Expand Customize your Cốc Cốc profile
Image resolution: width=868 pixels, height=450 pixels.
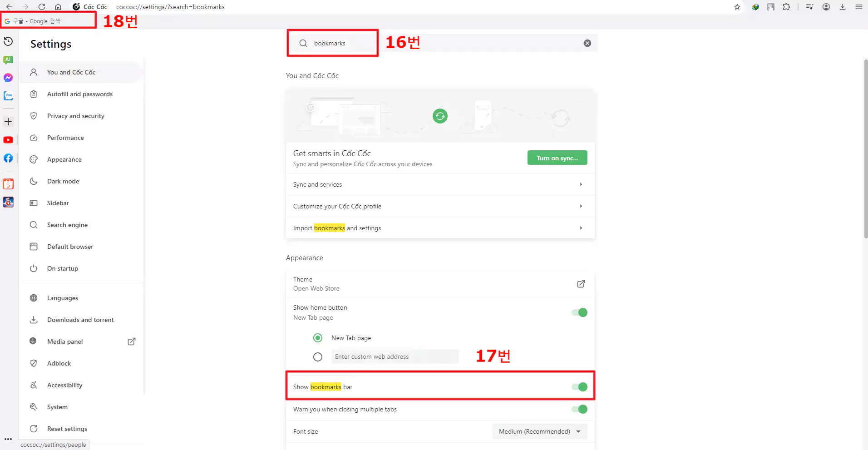click(x=440, y=206)
